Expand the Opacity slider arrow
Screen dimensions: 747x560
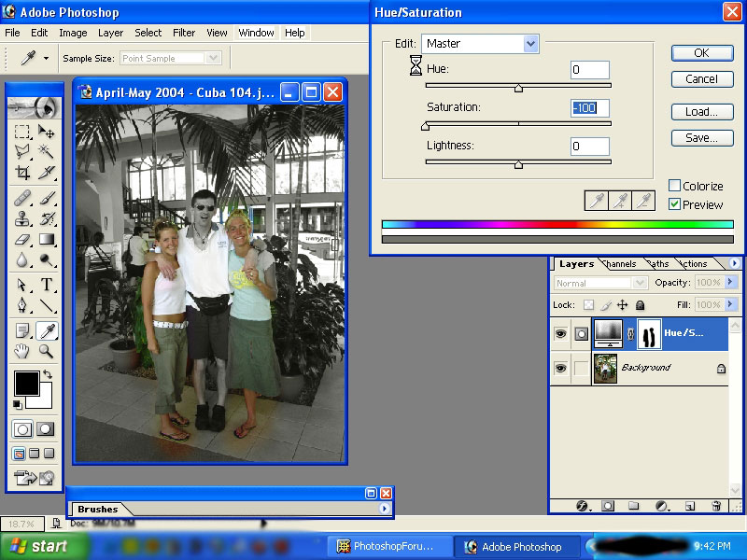pos(730,283)
